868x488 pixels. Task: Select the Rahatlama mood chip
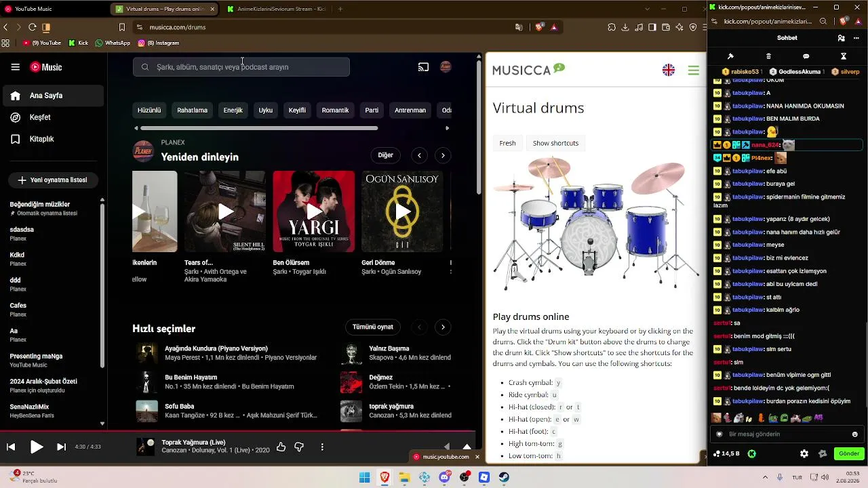192,110
